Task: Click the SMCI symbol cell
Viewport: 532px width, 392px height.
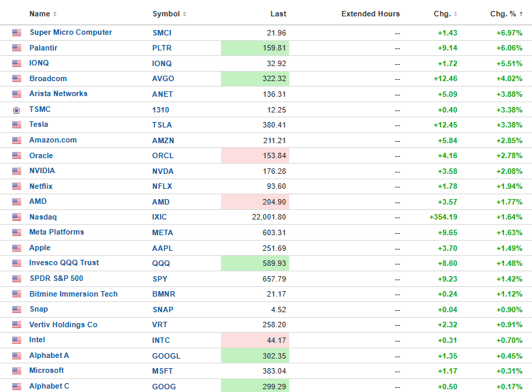Action: tap(162, 33)
